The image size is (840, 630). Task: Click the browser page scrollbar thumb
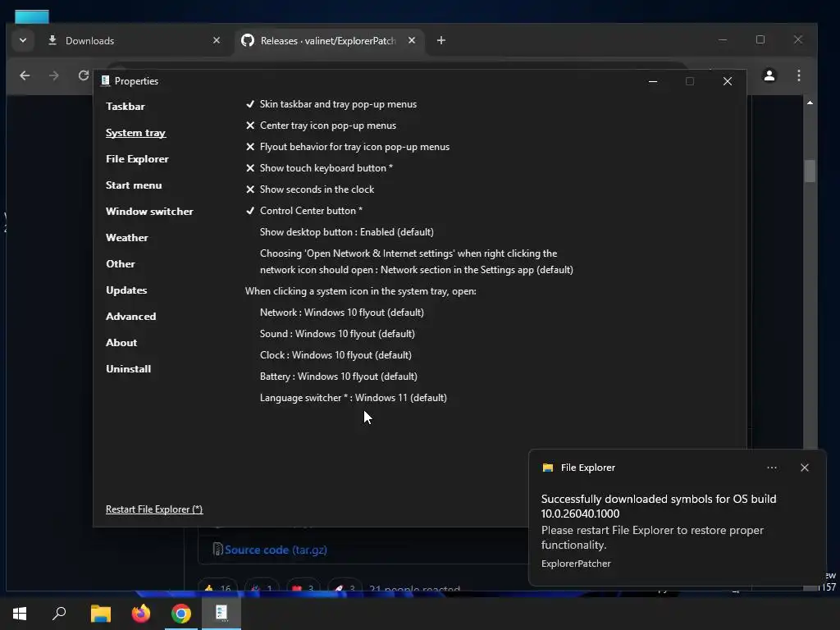pyautogui.click(x=810, y=171)
